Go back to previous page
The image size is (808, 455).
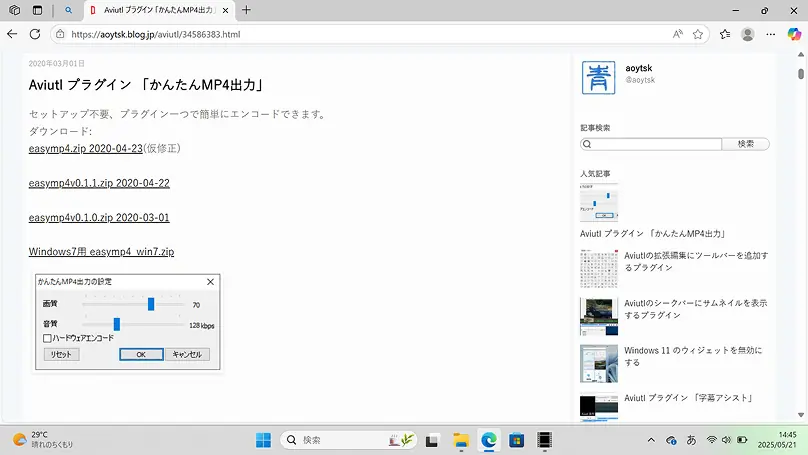(12, 34)
